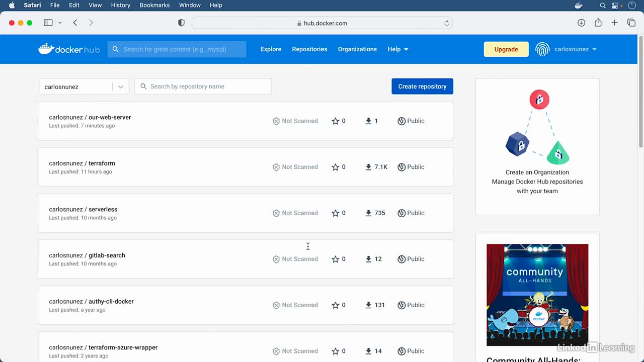Open the Safari File menu
This screenshot has width=644, height=362.
55,5
